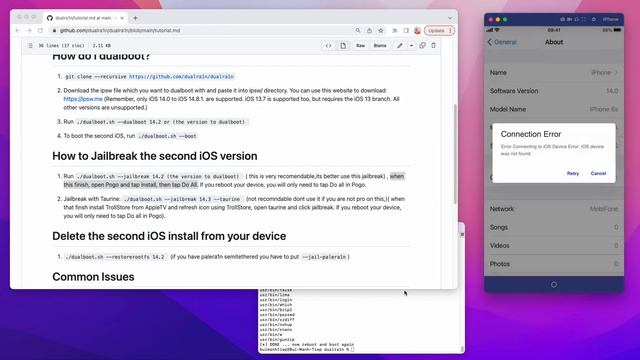Switch to source code view icon
This screenshot has height=360, width=640.
click(x=328, y=46)
